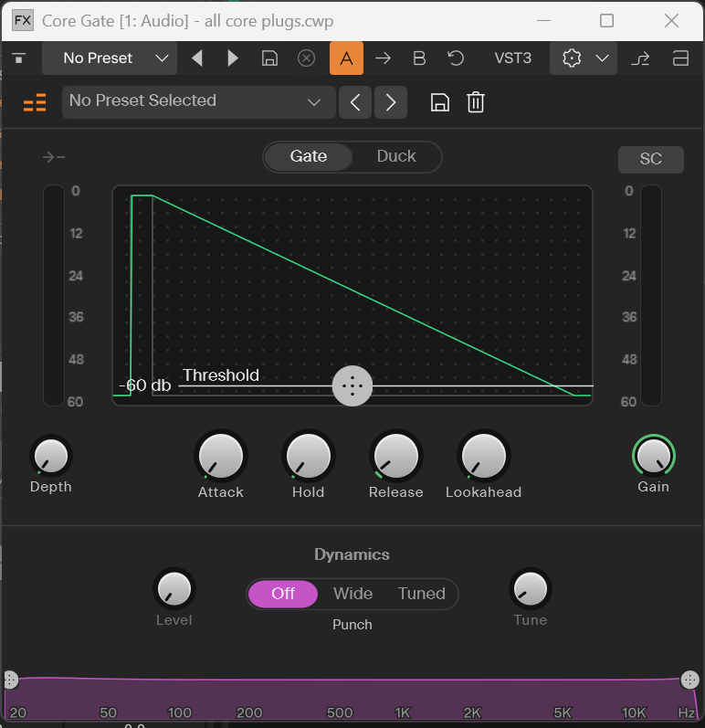Select the B comparison slot

419,58
